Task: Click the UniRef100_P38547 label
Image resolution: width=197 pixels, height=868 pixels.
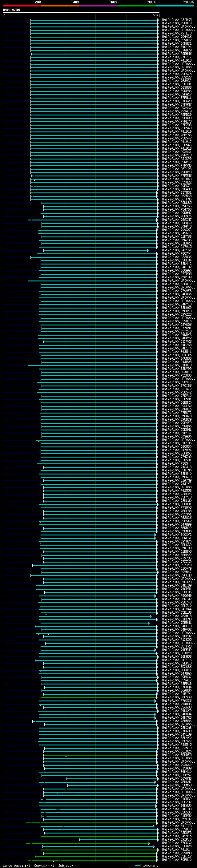Action: [x=176, y=139]
